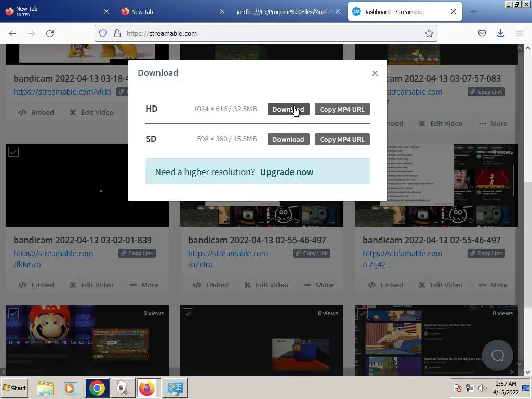Open the Control Panel taskbar icon
Screen dimensions: 532x399
click(x=175, y=388)
